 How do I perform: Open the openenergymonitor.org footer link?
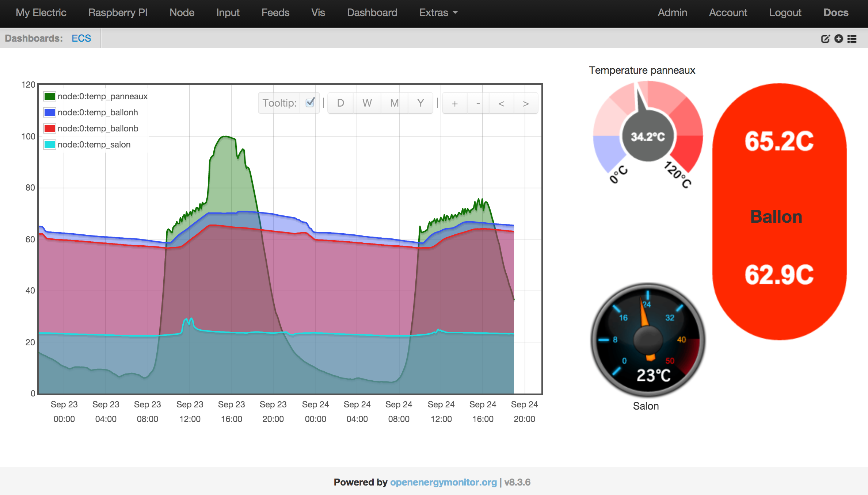point(443,482)
